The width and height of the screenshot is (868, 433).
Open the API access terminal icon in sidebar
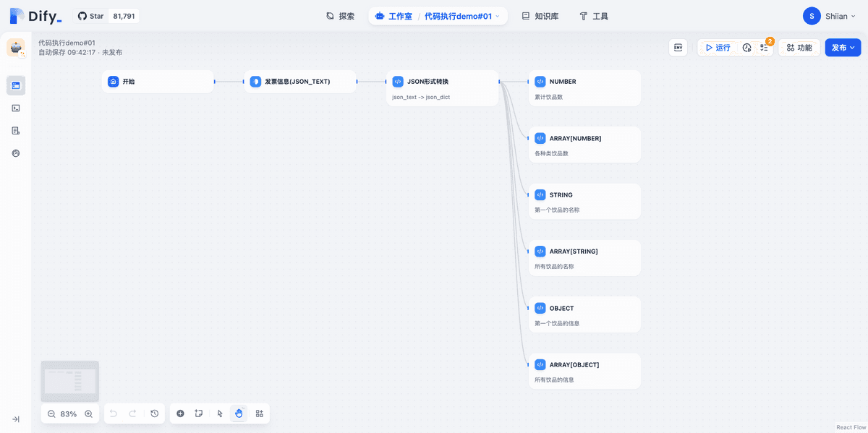(x=16, y=108)
